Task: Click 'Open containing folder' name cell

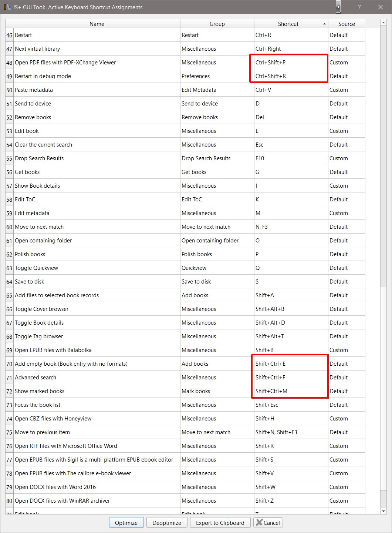Action: coord(97,241)
